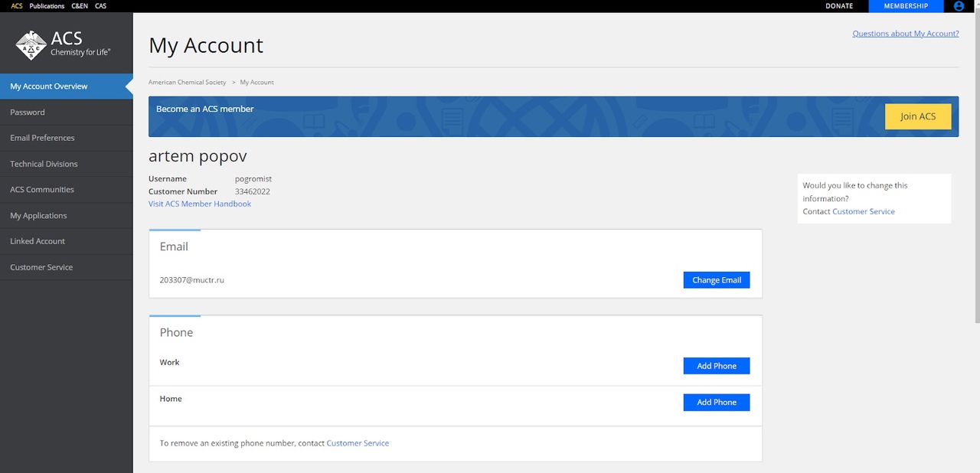Viewport: 980px width, 473px height.
Task: Open Email Preferences in sidebar
Action: coord(67,138)
